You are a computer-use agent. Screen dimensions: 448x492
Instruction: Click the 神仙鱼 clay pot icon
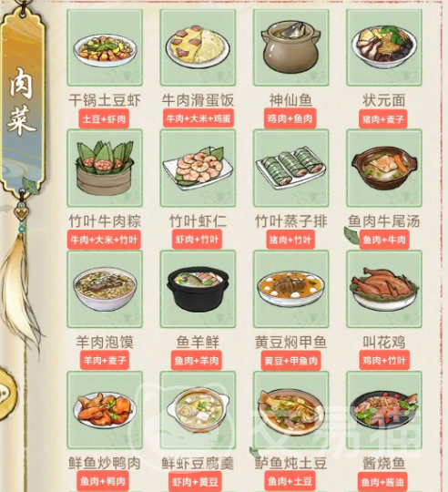pos(291,47)
